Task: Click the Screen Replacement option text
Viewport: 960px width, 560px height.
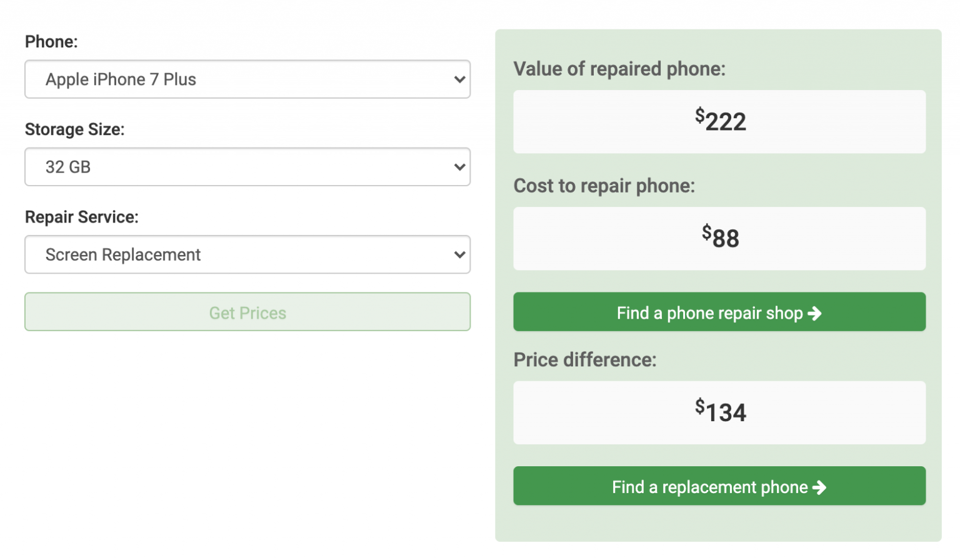Action: pos(123,255)
